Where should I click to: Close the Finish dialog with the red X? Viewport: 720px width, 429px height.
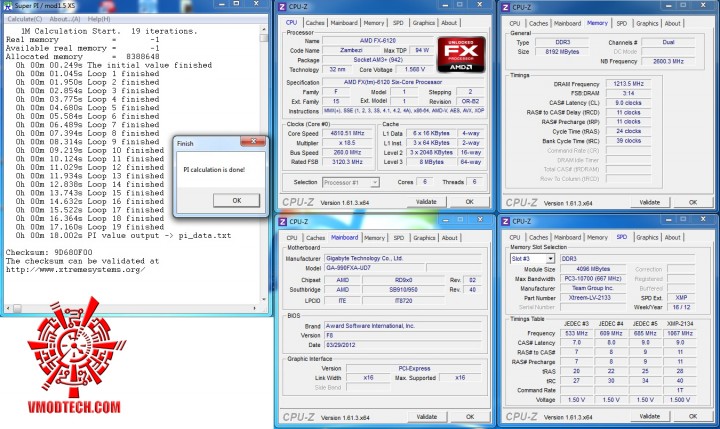(x=253, y=141)
